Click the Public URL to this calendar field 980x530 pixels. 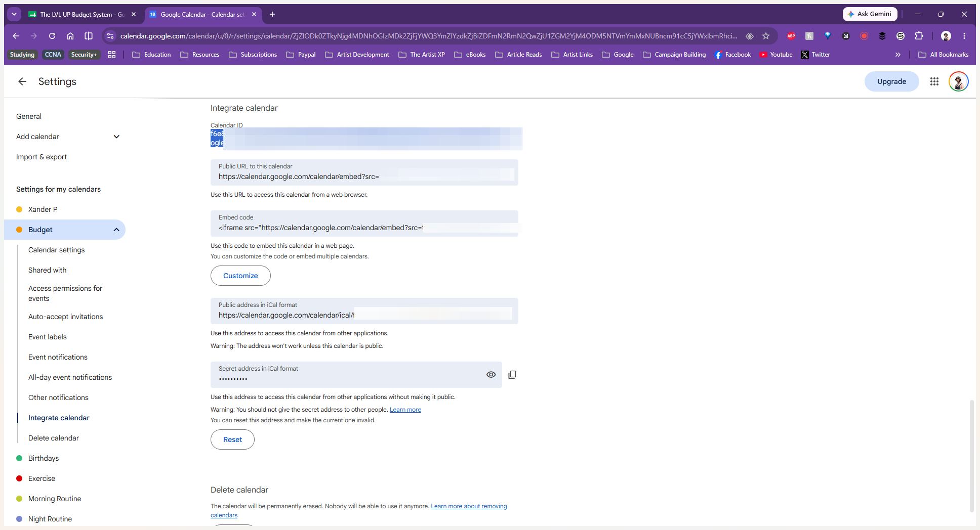[364, 172]
